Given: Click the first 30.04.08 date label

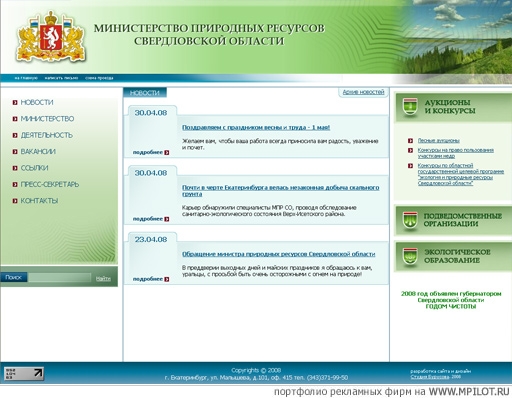Looking at the screenshot, I should pyautogui.click(x=151, y=113).
